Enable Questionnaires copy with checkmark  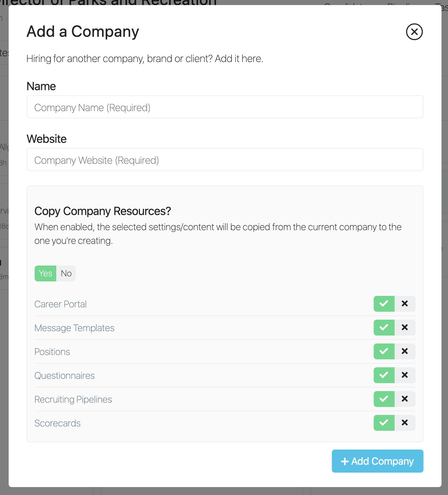pos(384,375)
